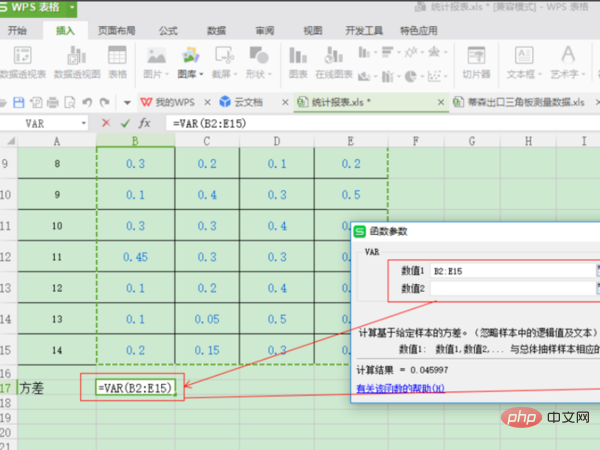Screen dimensions: 600x450
Task: Switch to the 视图 ribbon tab
Action: (x=313, y=31)
